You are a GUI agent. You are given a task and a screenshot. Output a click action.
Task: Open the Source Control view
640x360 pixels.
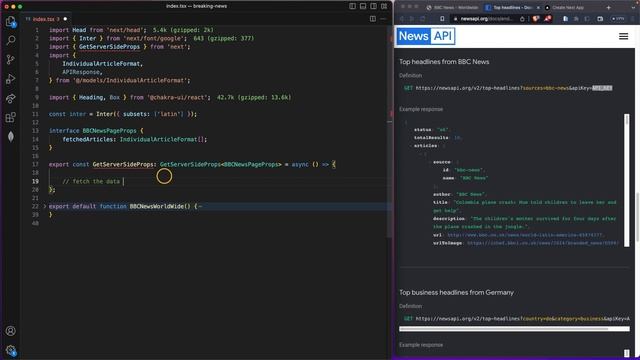11,60
